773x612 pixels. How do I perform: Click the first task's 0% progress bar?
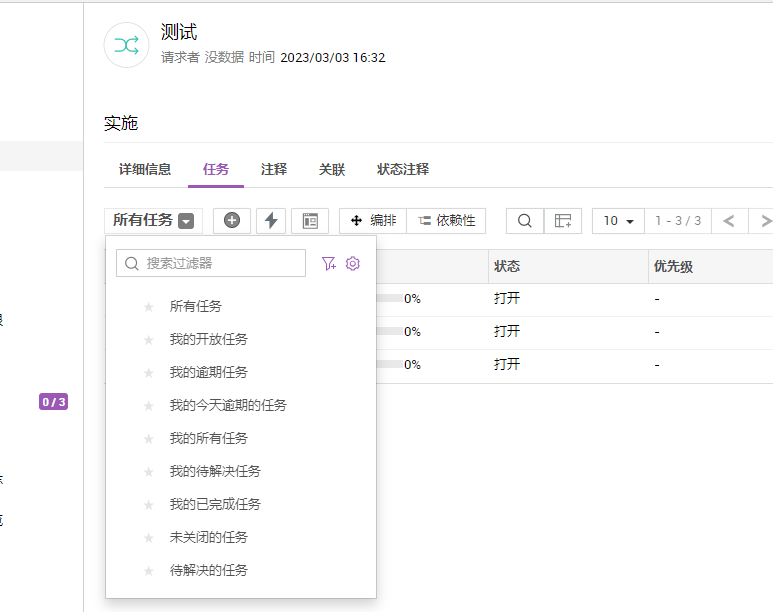click(389, 298)
